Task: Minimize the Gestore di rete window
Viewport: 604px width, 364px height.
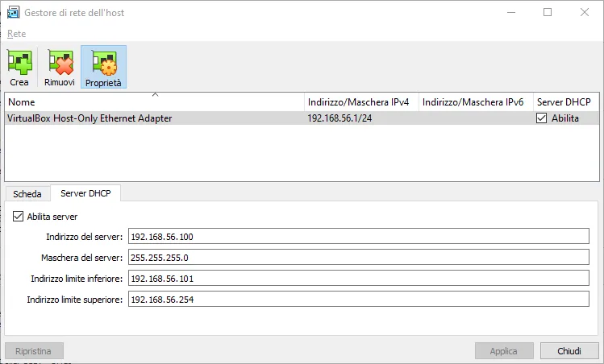Action: 511,12
